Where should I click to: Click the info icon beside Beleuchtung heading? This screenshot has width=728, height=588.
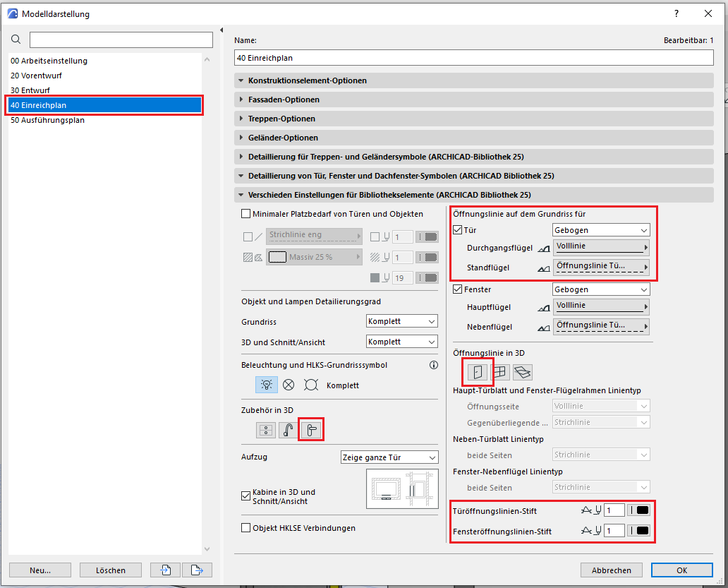click(434, 366)
